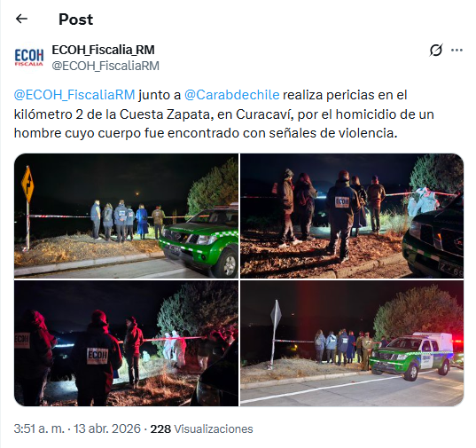Viewport: 476px width, 448px height.
Task: Click the back arrow icon
Action: (x=21, y=19)
